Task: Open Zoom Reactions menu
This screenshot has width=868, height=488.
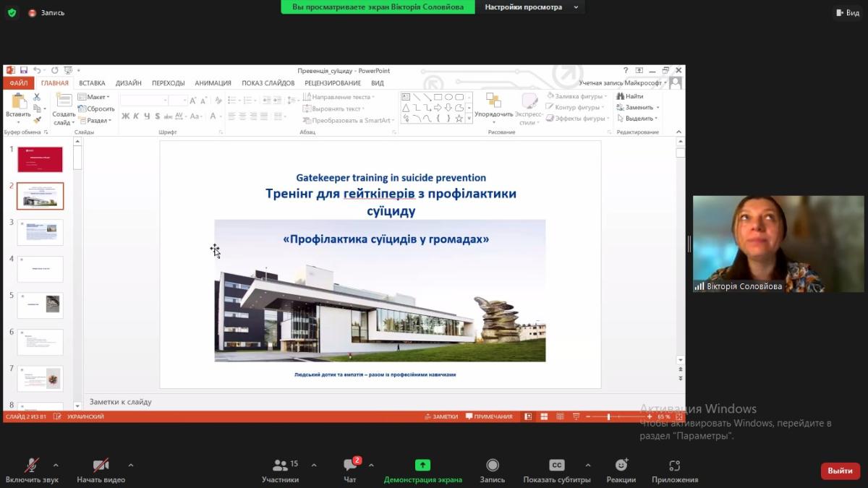Action: (621, 466)
